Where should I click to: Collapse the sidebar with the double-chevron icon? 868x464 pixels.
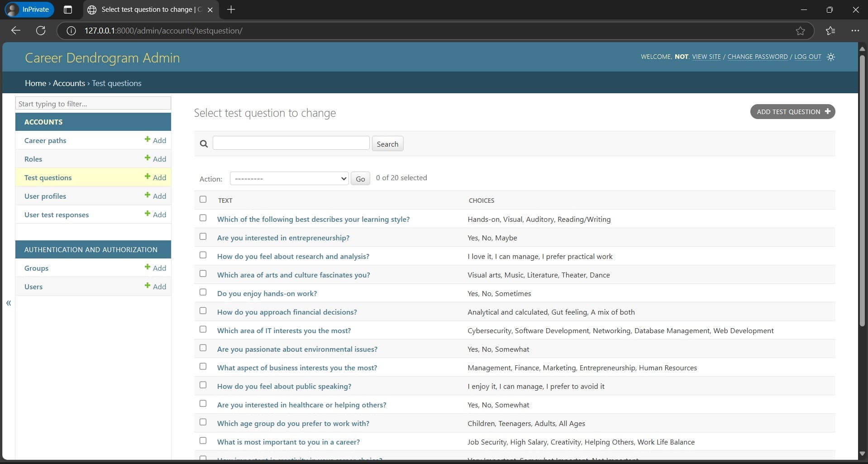coord(9,303)
